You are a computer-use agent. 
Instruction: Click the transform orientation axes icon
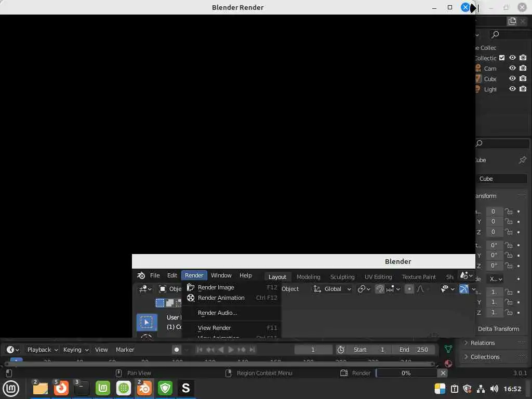pos(317,289)
